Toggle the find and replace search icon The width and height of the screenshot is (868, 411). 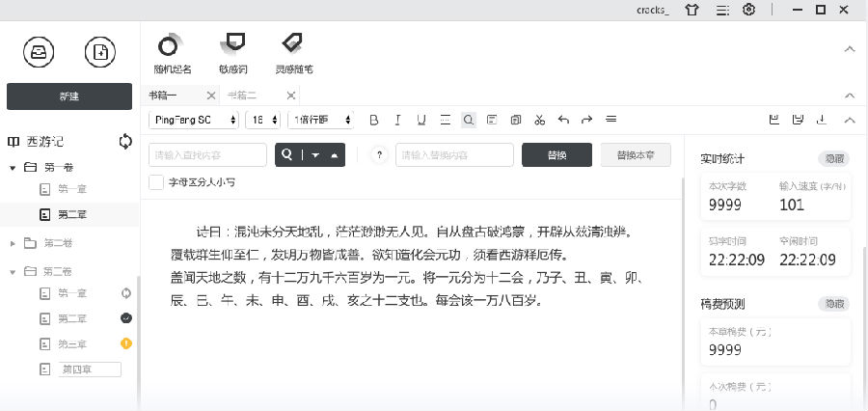[469, 120]
